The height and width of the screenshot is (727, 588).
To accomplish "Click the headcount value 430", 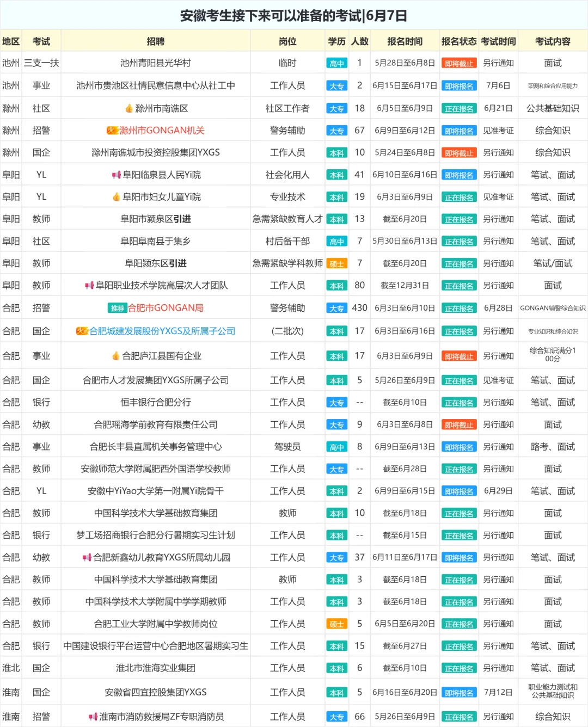I will [x=360, y=308].
